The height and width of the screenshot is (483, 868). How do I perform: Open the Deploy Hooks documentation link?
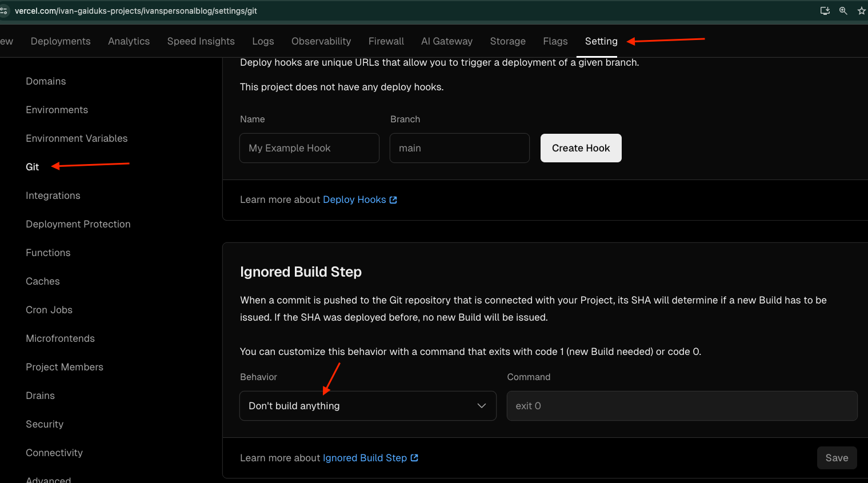tap(354, 199)
